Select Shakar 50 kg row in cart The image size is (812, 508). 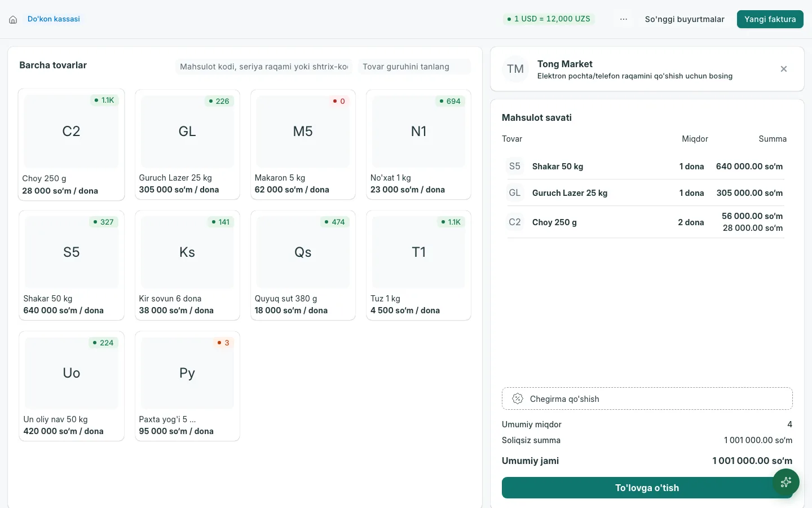(646, 167)
